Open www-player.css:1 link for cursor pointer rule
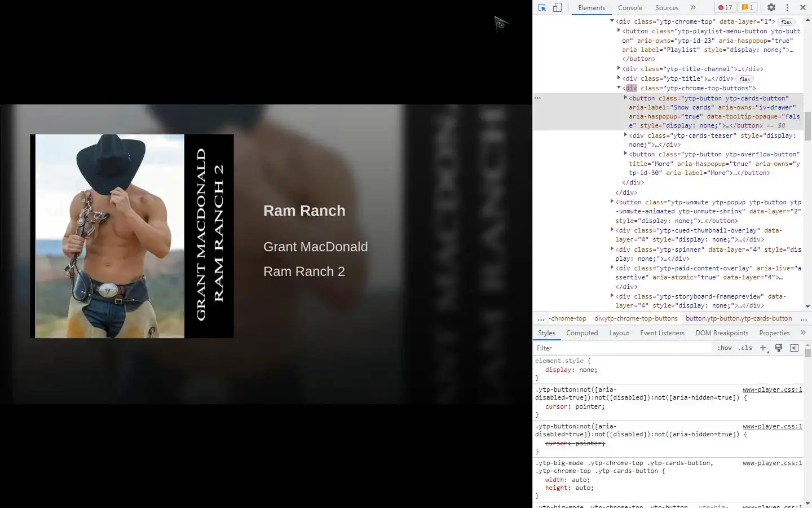 coord(772,390)
